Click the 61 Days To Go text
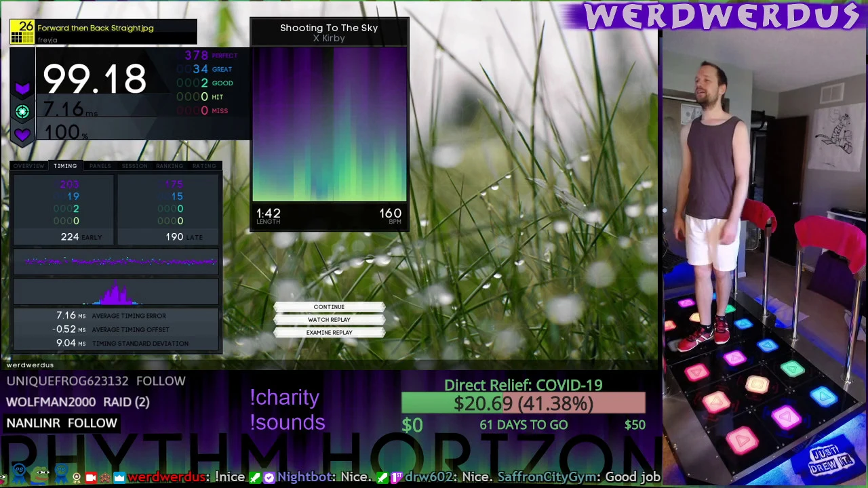The width and height of the screenshot is (868, 488). point(524,425)
